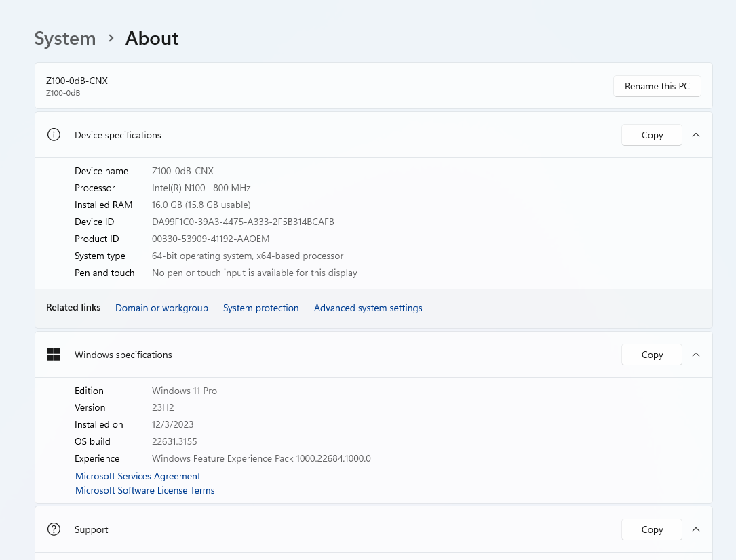736x560 pixels.
Task: Click the Experience value Windows Feature Experience Pack
Action: click(261, 458)
